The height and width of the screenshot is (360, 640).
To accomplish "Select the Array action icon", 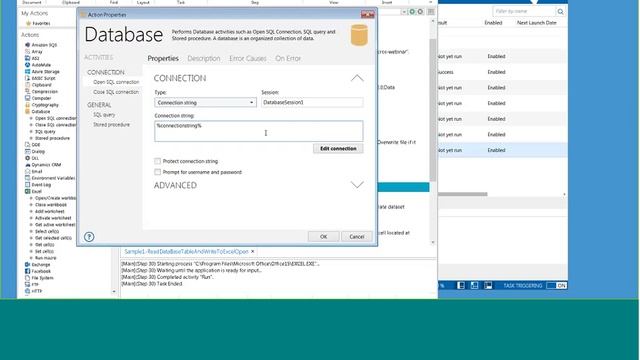I will tap(27, 51).
